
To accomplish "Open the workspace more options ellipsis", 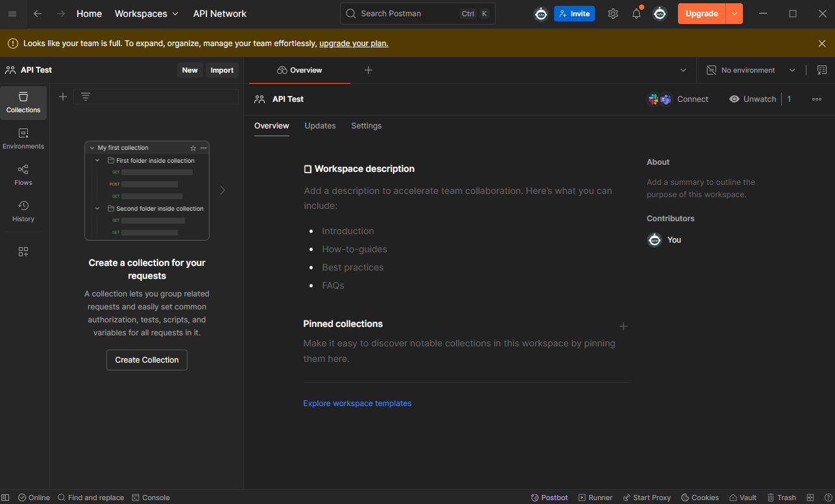I will (817, 99).
